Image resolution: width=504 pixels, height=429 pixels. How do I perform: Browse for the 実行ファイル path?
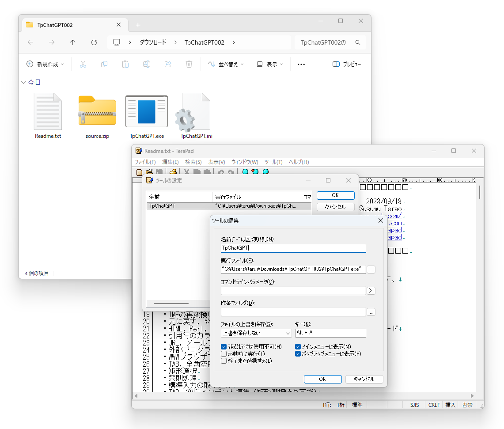pos(371,270)
